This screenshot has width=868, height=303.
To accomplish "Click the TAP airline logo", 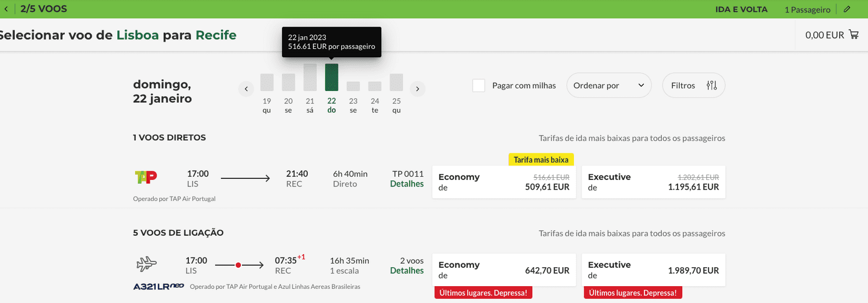I will pyautogui.click(x=146, y=177).
